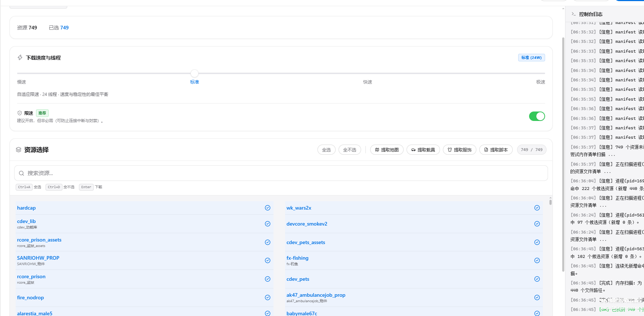The height and width of the screenshot is (316, 644).
Task: Toggle the 限速 rate limit switch
Action: [537, 116]
